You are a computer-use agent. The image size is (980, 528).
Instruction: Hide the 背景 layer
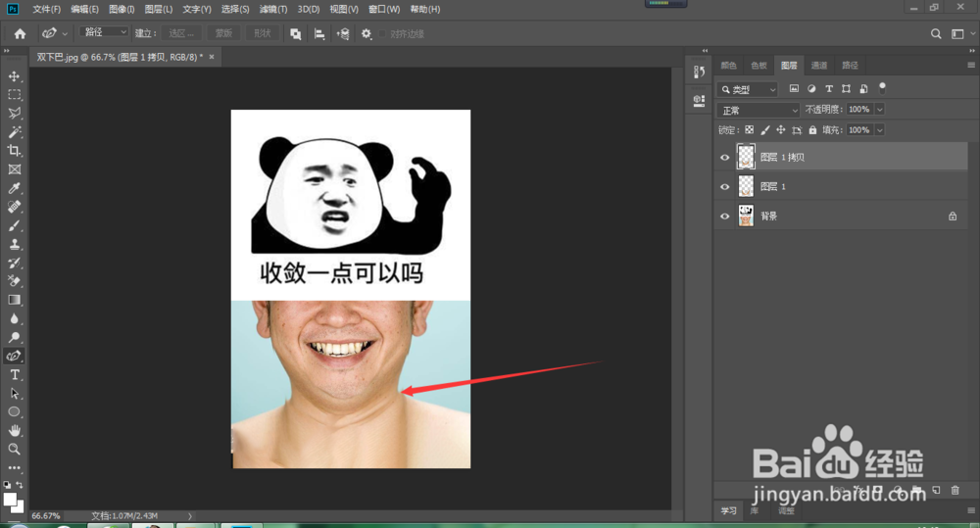[x=725, y=216]
